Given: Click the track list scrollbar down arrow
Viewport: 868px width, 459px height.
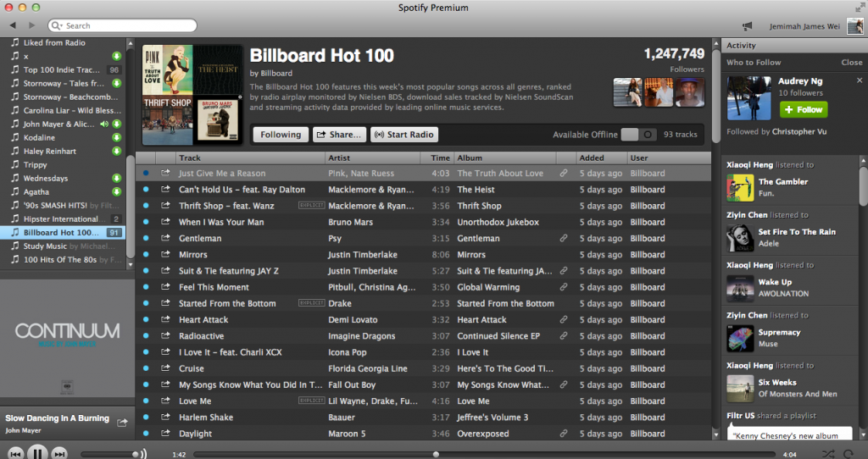Looking at the screenshot, I should (717, 435).
